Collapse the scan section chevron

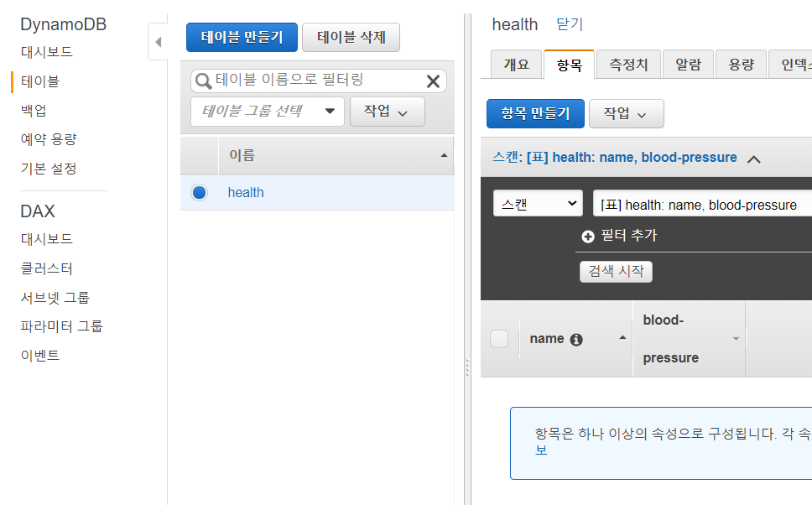tap(754, 159)
